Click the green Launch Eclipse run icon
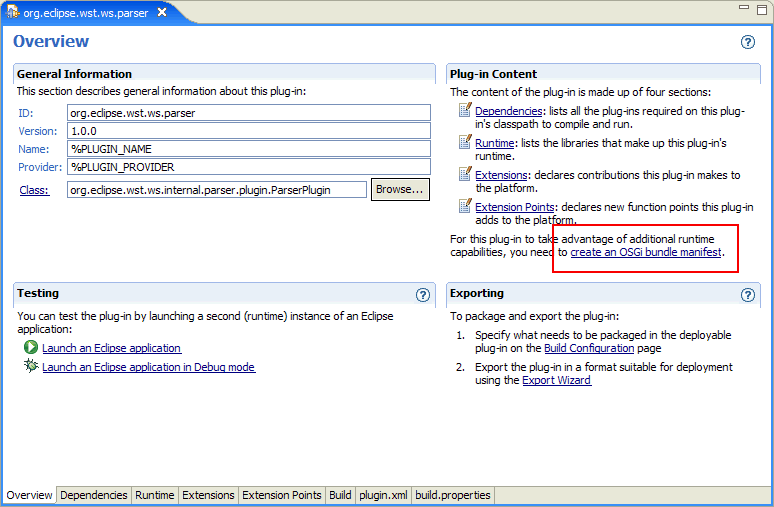 coord(31,348)
